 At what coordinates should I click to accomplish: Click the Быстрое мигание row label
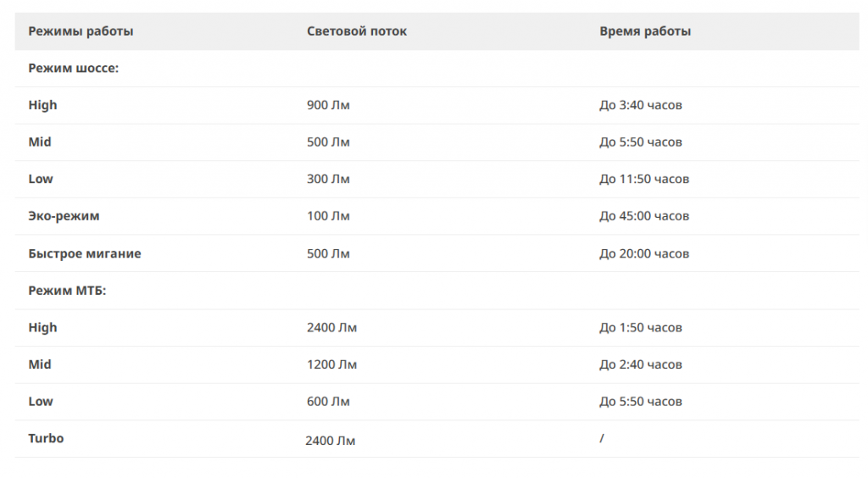click(85, 253)
